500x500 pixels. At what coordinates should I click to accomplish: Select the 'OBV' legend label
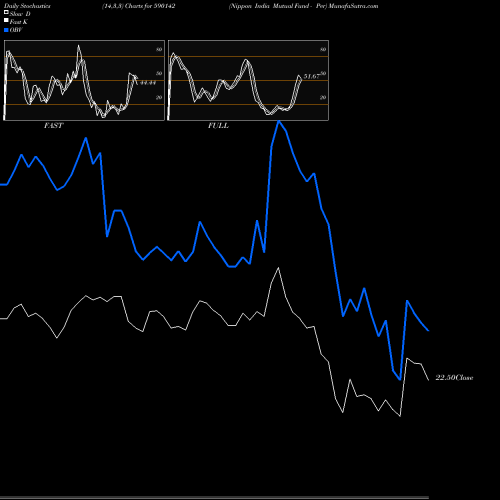pyautogui.click(x=16, y=30)
